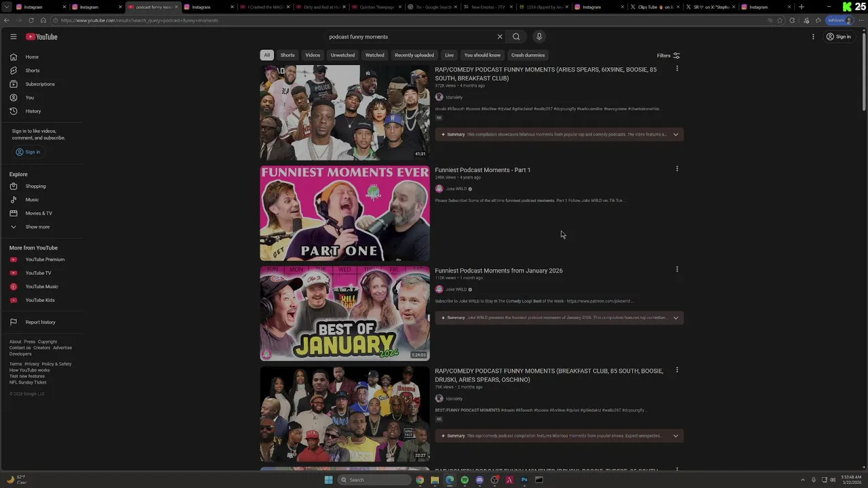Image resolution: width=868 pixels, height=488 pixels.
Task: Start voice search with microphone icon
Action: (539, 37)
